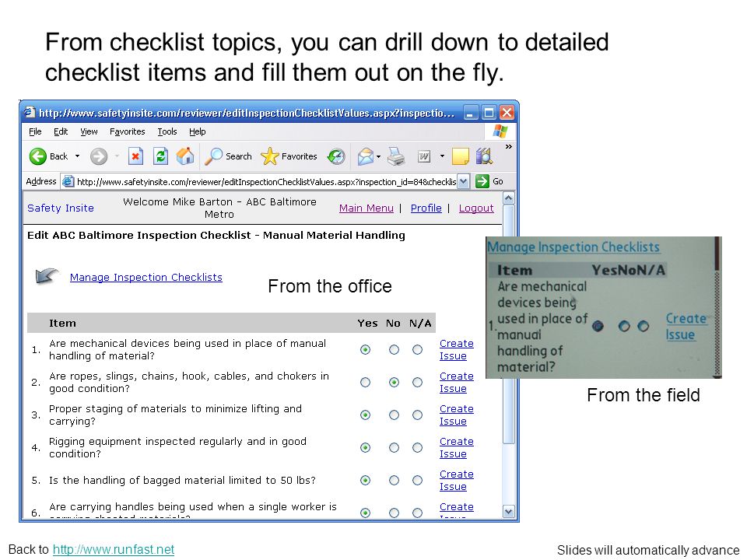Screen dimensions: 747x560
Task: Expand the toolbar overflow chevron
Action: coord(509,147)
